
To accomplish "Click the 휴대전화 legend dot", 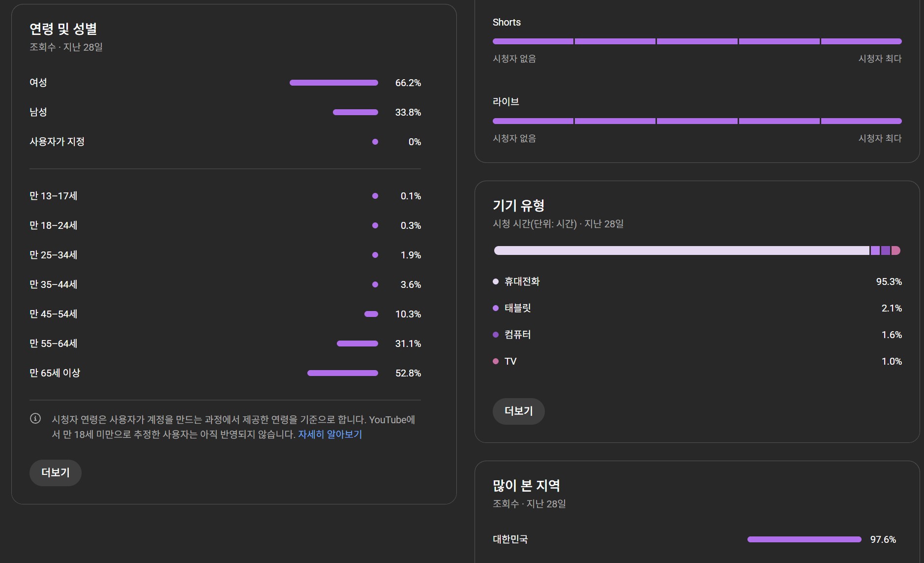I will point(496,281).
